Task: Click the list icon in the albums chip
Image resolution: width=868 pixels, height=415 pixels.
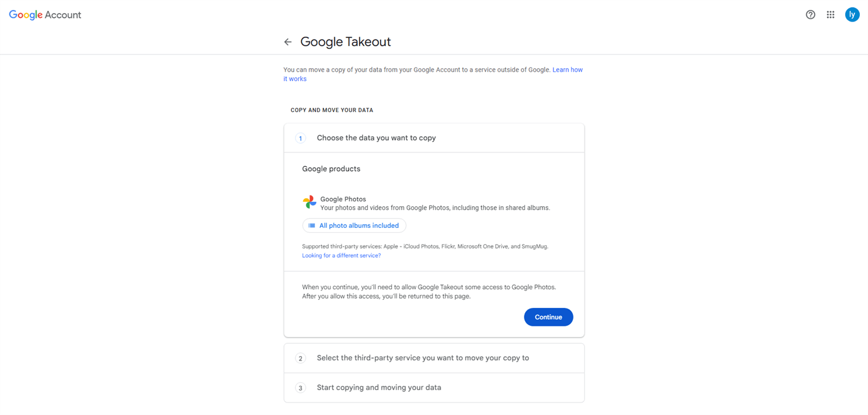Action: 312,225
